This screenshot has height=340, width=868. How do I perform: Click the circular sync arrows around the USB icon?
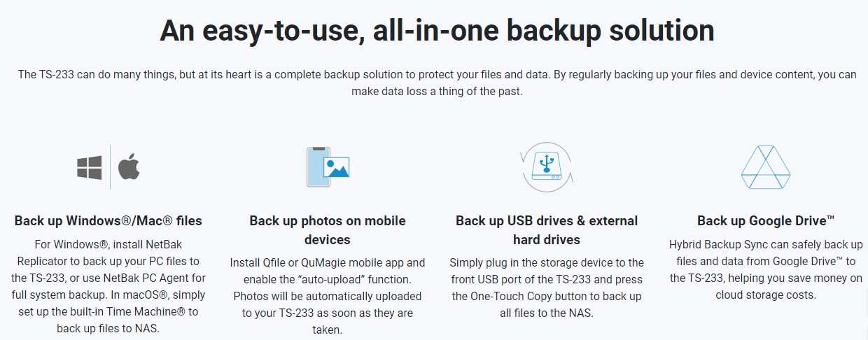click(547, 167)
